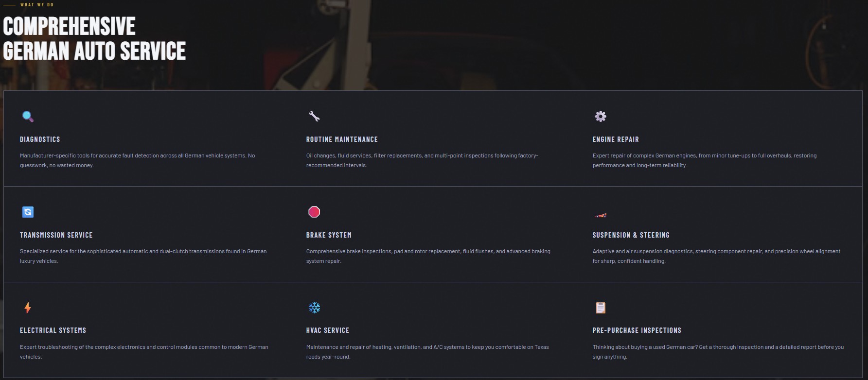This screenshot has width=868, height=380.
Task: Open the Electrical Systems heading
Action: click(53, 330)
